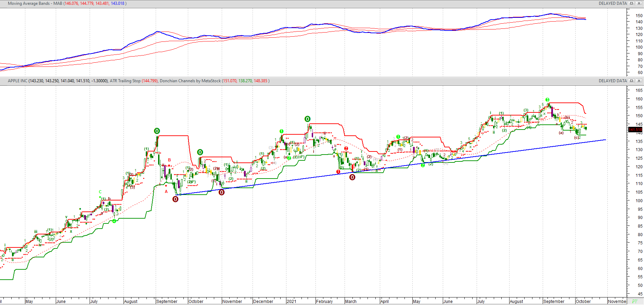Select the red circled 1 wave marker

pos(338,172)
